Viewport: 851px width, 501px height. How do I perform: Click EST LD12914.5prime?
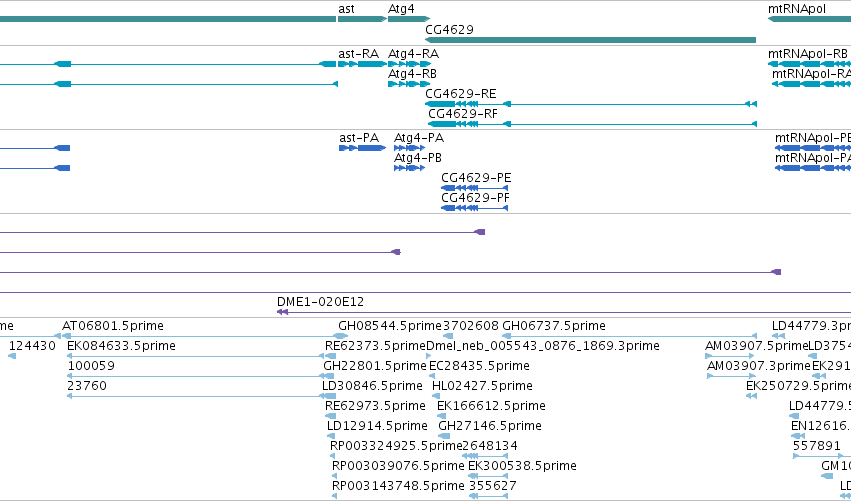pyautogui.click(x=331, y=437)
